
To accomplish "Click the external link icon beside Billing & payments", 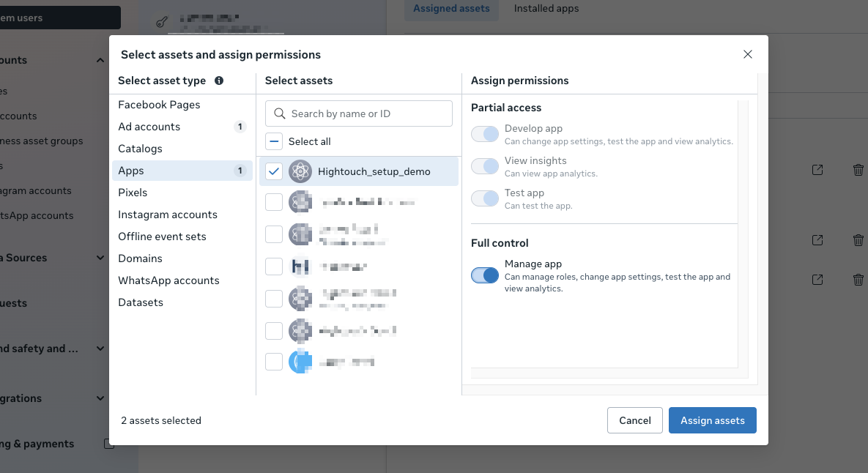I will (108, 443).
